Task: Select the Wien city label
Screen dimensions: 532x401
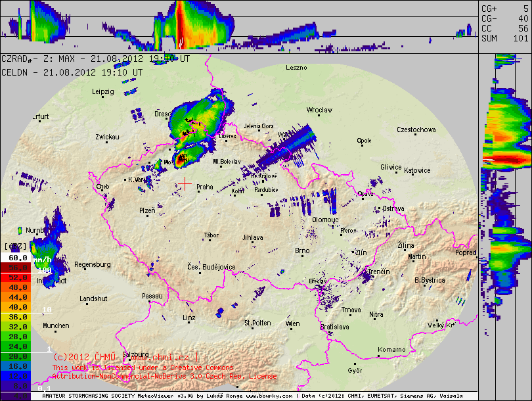Action: 292,323
